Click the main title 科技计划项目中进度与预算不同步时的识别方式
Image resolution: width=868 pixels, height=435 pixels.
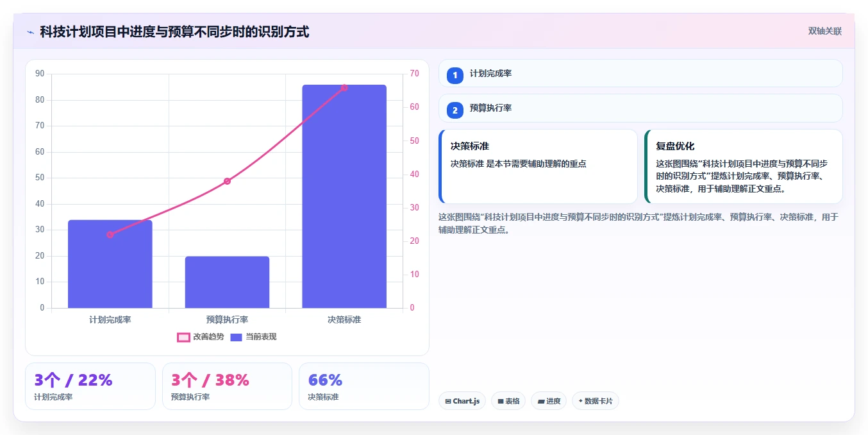point(174,31)
